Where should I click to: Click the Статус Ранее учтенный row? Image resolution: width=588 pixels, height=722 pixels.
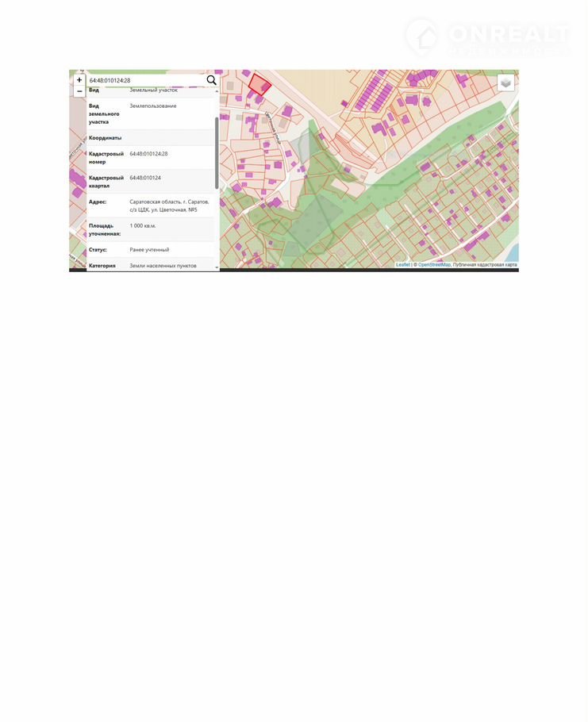tap(151, 250)
